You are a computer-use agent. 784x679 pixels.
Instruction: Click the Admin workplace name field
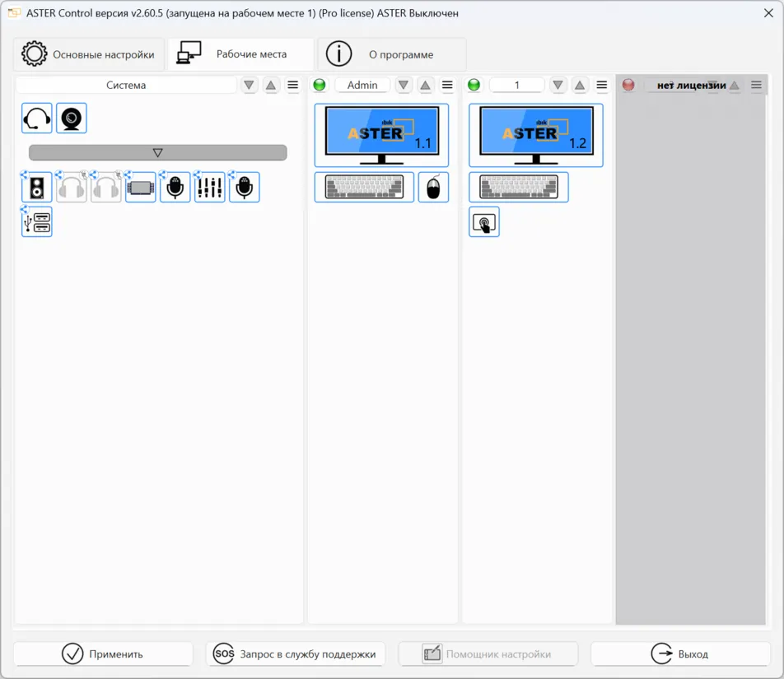[x=362, y=84]
